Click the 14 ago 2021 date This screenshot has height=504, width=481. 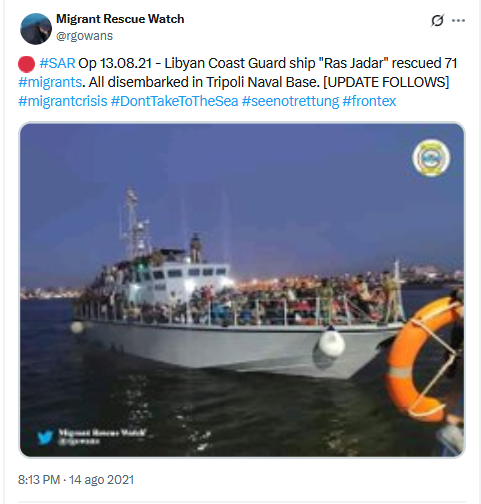click(x=101, y=480)
